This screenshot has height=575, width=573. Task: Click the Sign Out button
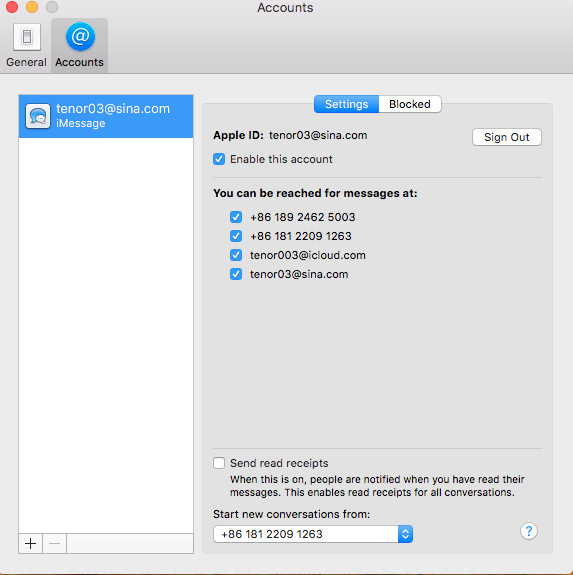coord(507,137)
